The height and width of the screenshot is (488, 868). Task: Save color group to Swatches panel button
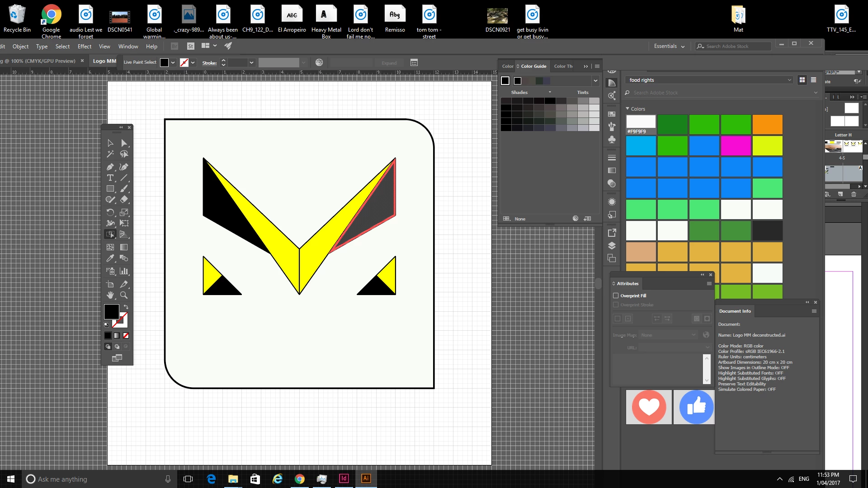587,219
